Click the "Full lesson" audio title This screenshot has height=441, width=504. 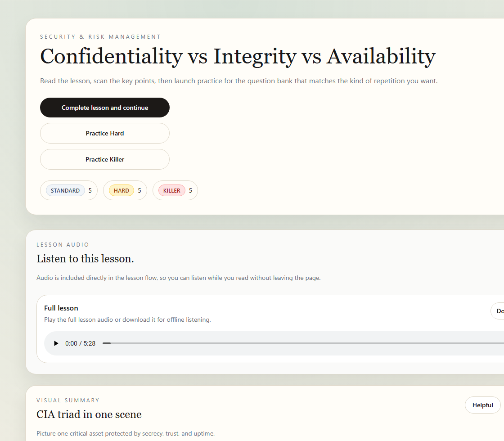pyautogui.click(x=61, y=308)
